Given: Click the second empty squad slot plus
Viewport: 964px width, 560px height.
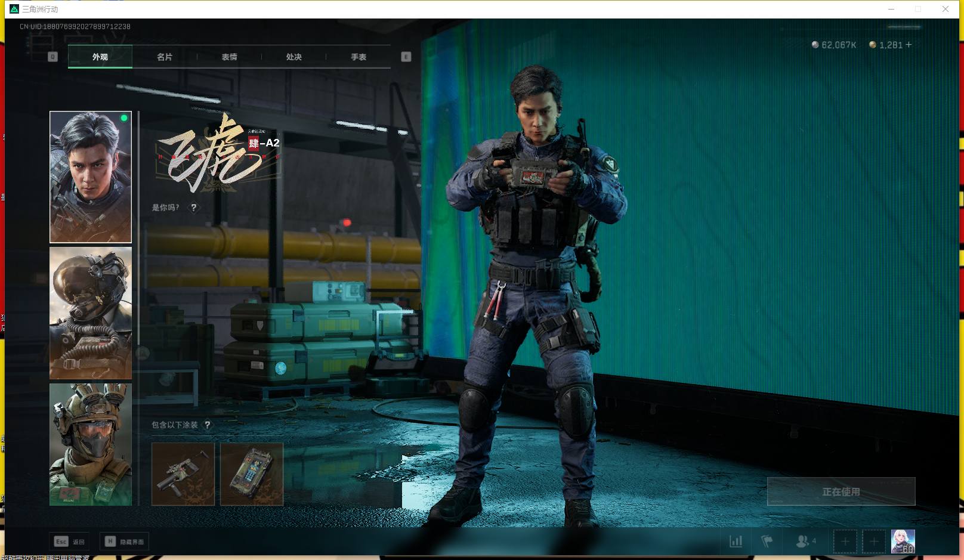Looking at the screenshot, I should (873, 542).
